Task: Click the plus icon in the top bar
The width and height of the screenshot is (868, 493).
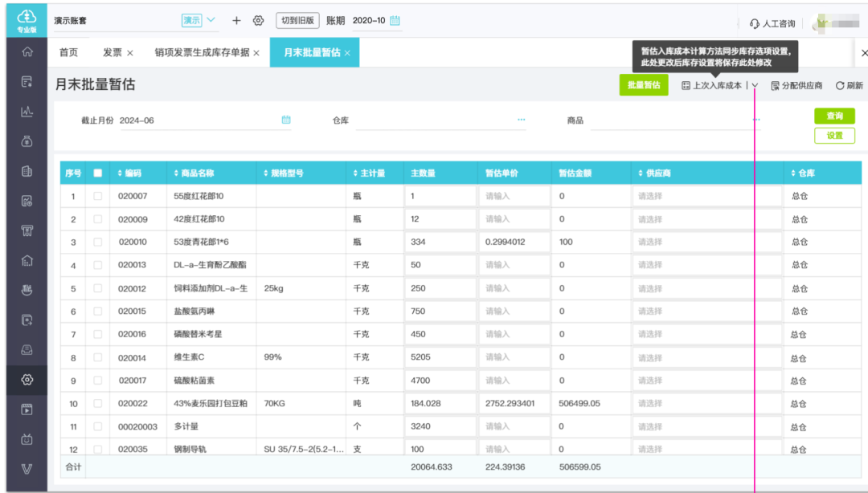Action: pos(235,20)
